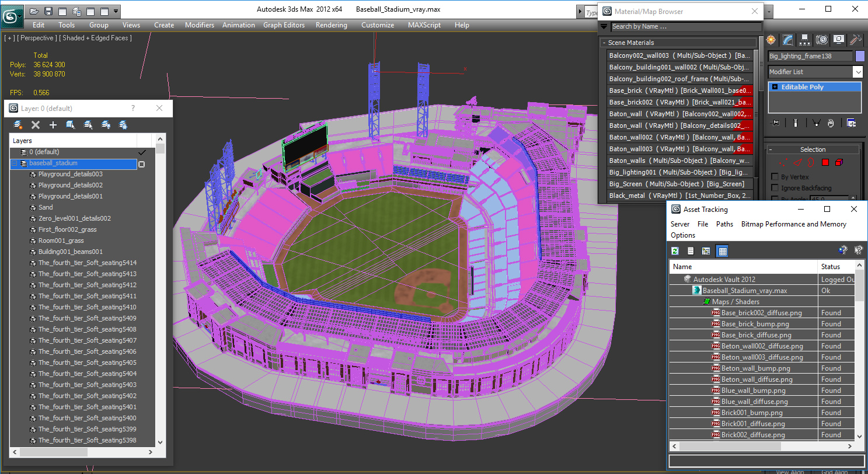Select Polygon sub-object level icon

pos(825,162)
